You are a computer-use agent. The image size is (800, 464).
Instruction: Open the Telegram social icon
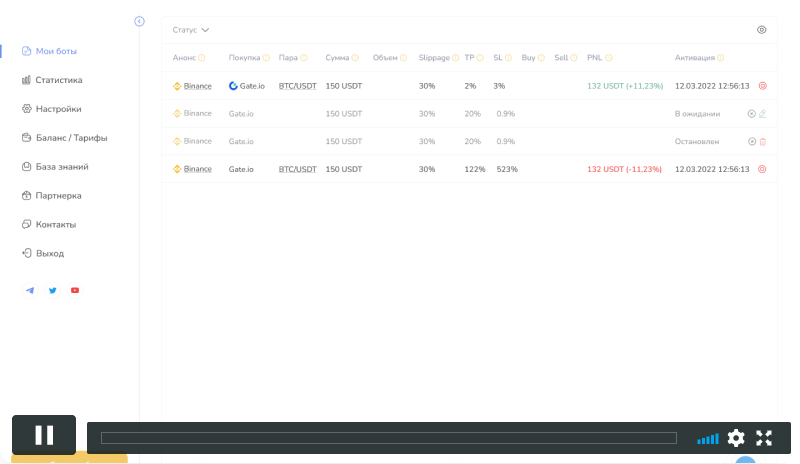coord(30,291)
